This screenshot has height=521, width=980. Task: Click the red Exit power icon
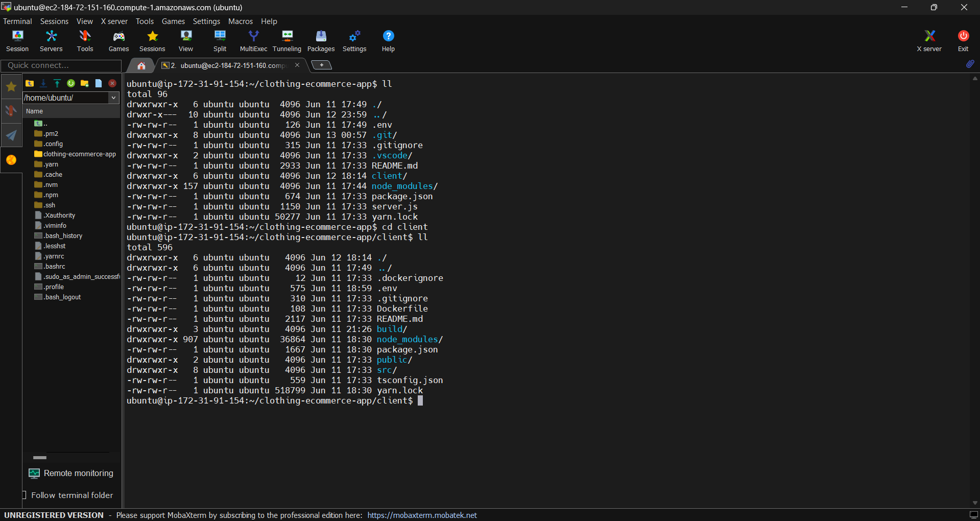coord(963,36)
